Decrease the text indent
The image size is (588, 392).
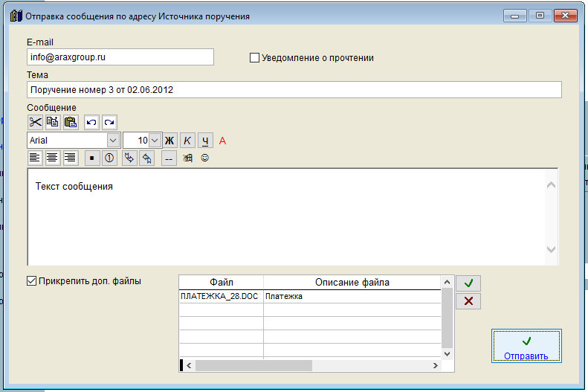[x=147, y=158]
